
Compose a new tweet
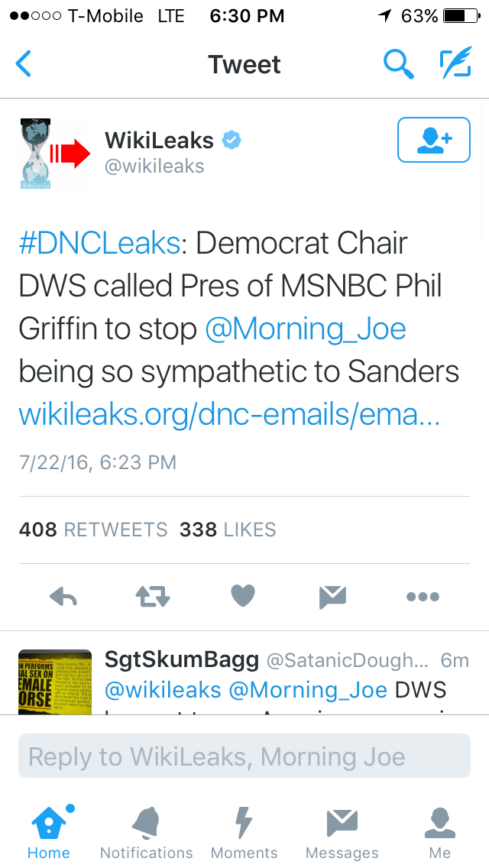455,64
